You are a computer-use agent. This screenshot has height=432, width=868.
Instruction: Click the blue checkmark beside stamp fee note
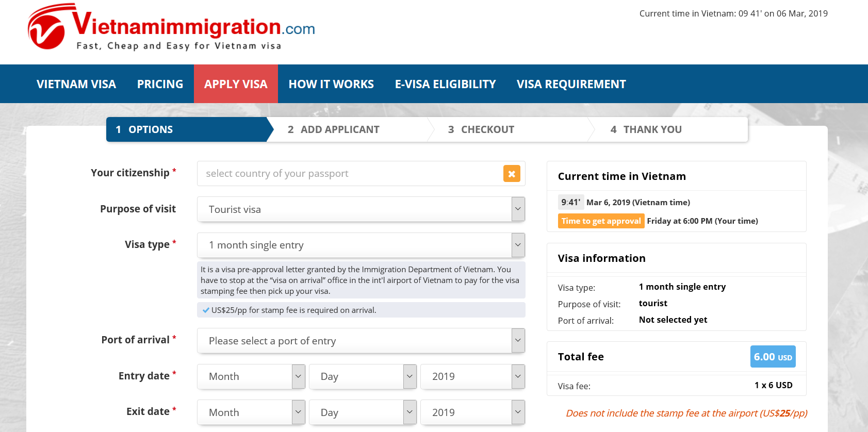[206, 310]
